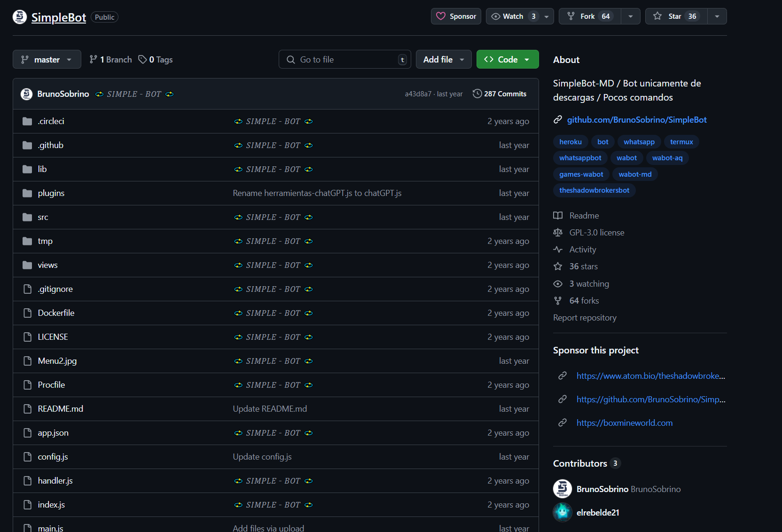Viewport: 782px width, 532px height.
Task: Click the eye icon next to 3 watching
Action: point(558,284)
